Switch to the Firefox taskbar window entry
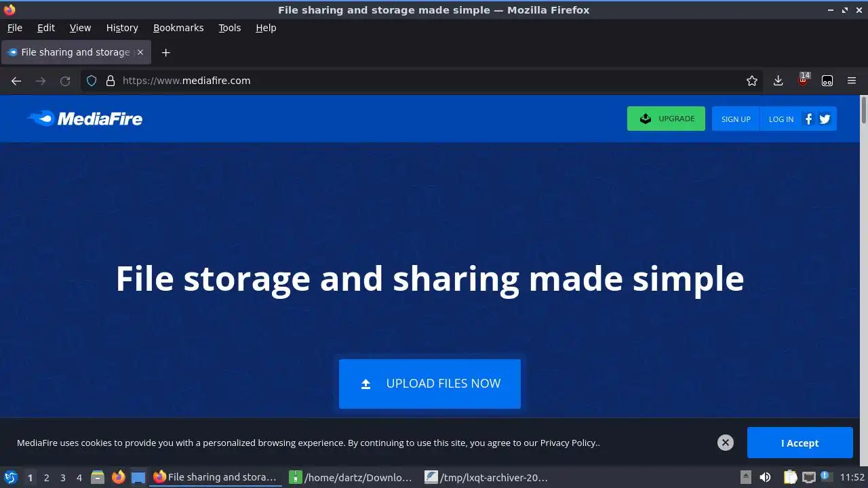868x488 pixels. 216,477
